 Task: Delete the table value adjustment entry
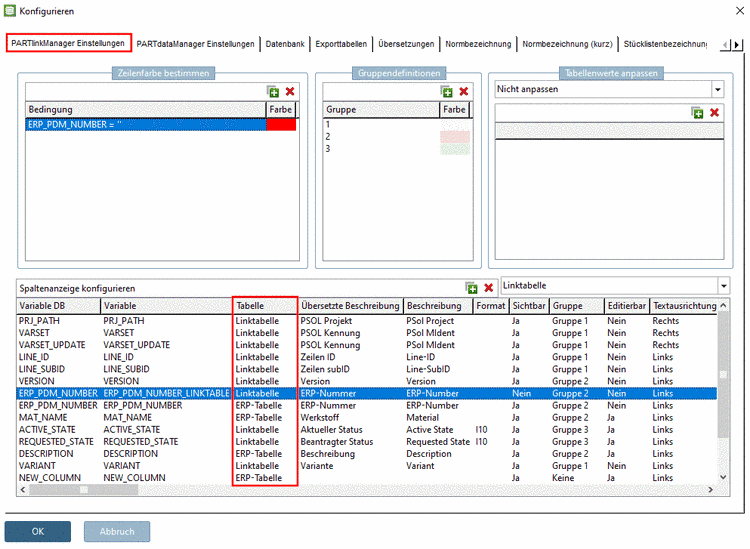point(715,112)
